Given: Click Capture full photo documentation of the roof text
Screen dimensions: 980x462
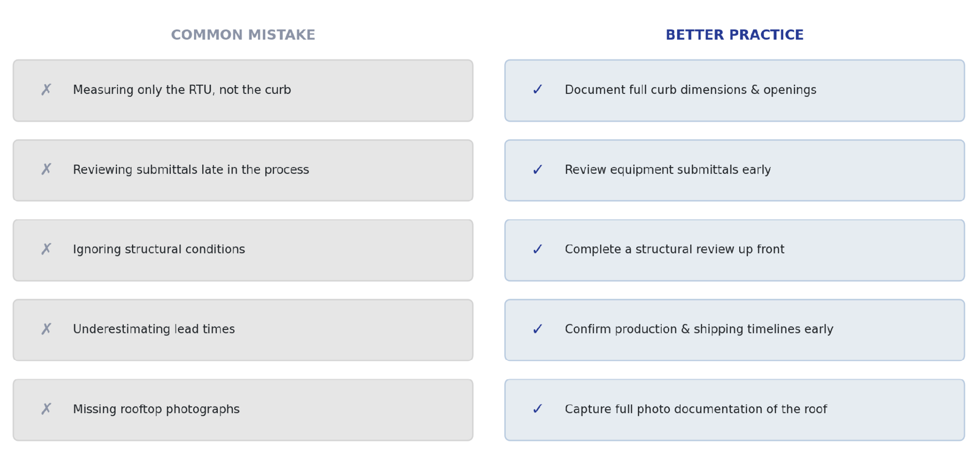Looking at the screenshot, I should 696,409.
